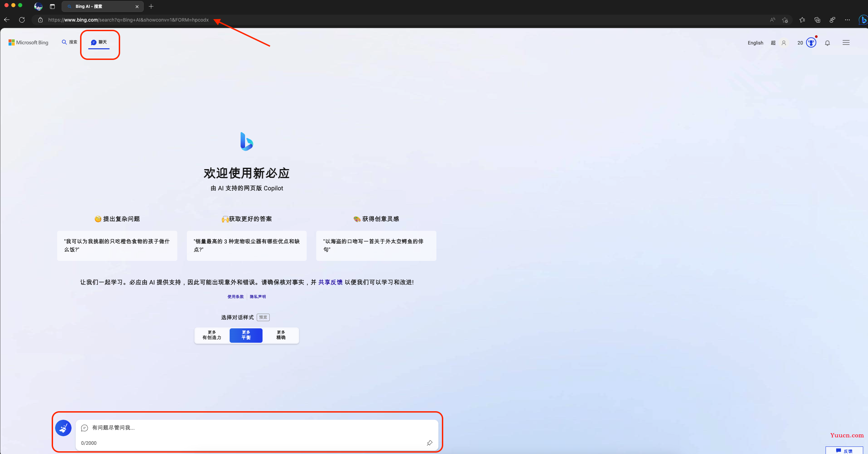Screen dimensions: 868x454
Task: Click the 提出复杂问题 heading
Action: [x=117, y=219]
